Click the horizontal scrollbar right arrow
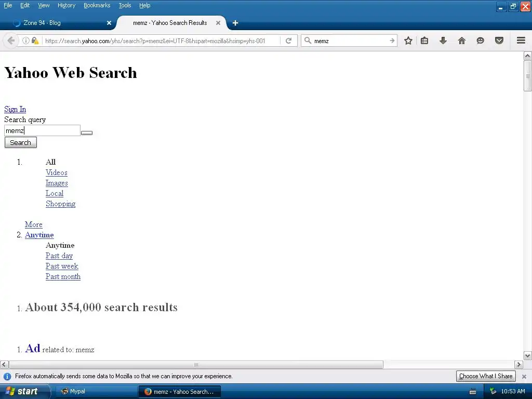Screen dimensions: 532x399 point(518,365)
